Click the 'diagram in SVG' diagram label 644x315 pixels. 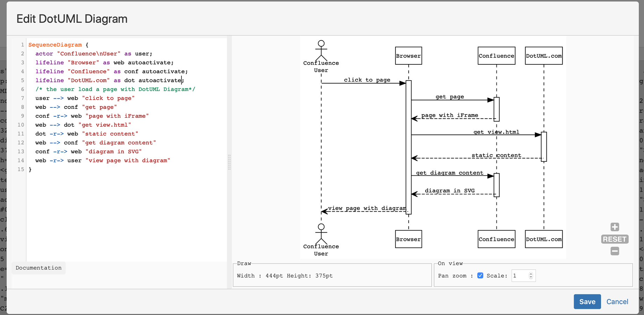[450, 191]
